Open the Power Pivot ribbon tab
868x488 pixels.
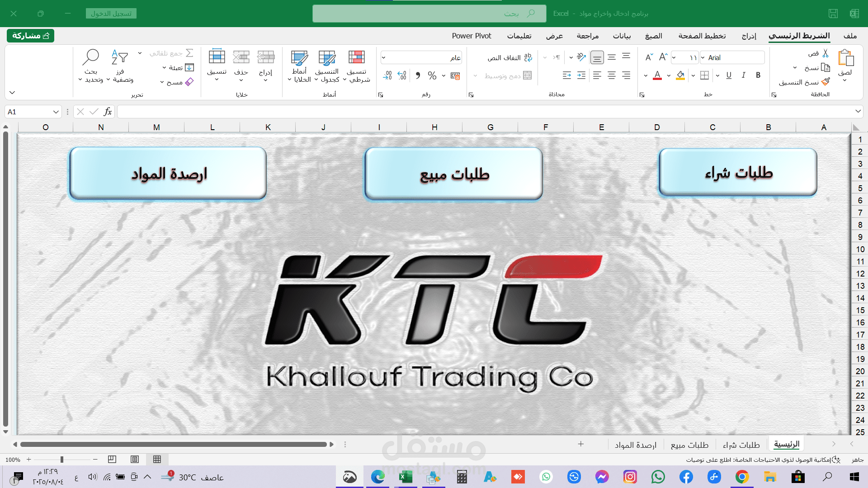click(x=471, y=36)
